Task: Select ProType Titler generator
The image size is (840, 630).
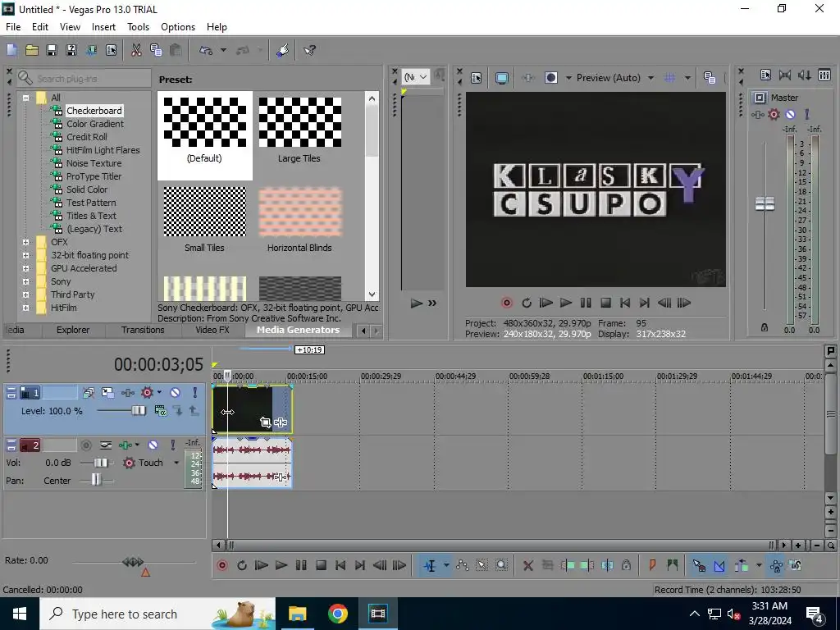Action: pos(94,176)
